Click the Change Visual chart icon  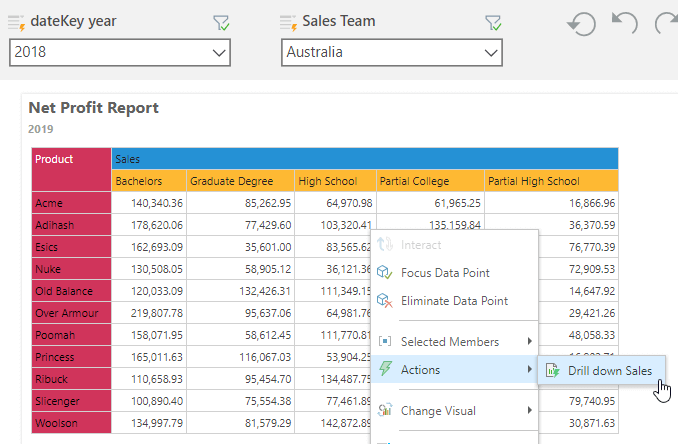[x=384, y=410]
